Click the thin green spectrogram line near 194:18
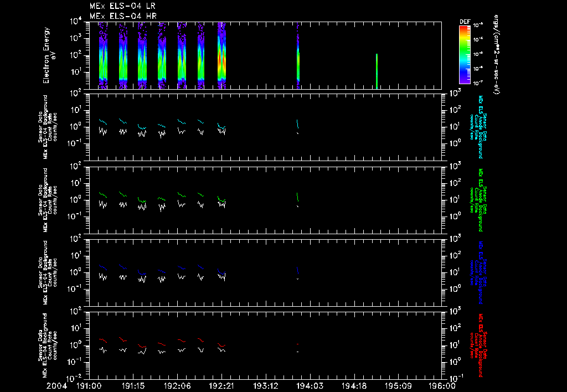The width and height of the screenshot is (567, 392). [377, 71]
